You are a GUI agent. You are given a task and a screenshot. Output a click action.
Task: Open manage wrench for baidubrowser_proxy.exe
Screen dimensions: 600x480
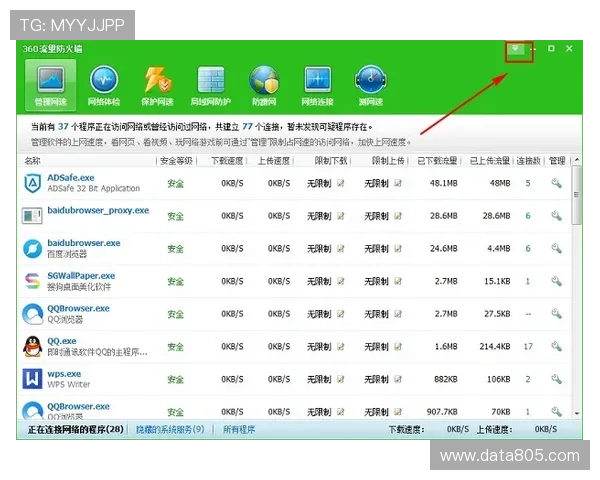[x=556, y=216]
